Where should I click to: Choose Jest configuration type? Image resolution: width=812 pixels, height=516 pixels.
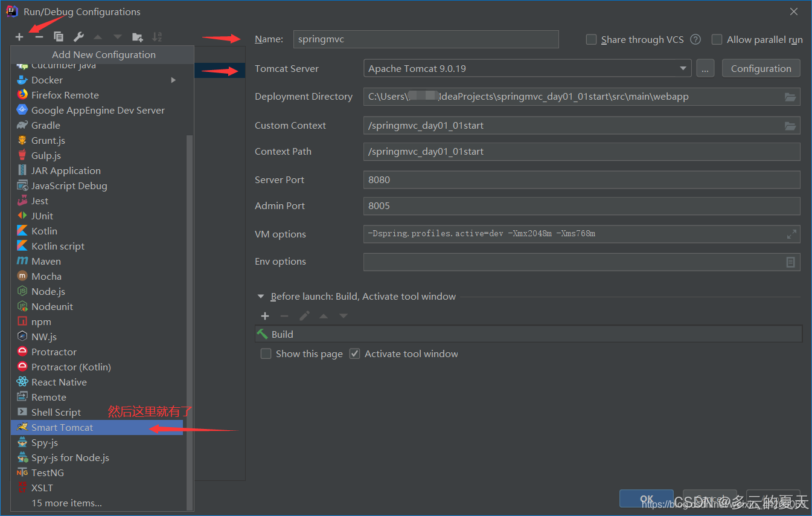click(97, 201)
